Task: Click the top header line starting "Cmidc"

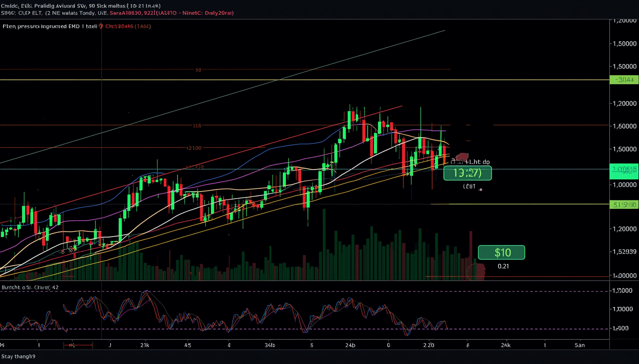Action: coord(81,6)
